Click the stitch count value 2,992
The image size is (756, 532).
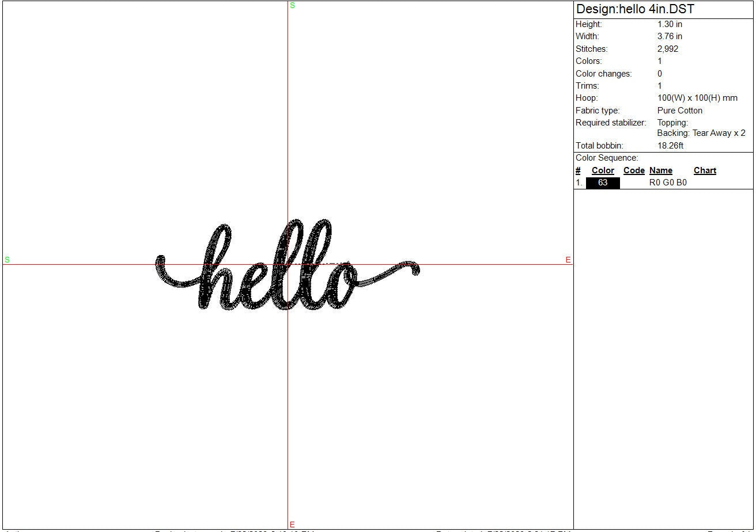(x=668, y=49)
